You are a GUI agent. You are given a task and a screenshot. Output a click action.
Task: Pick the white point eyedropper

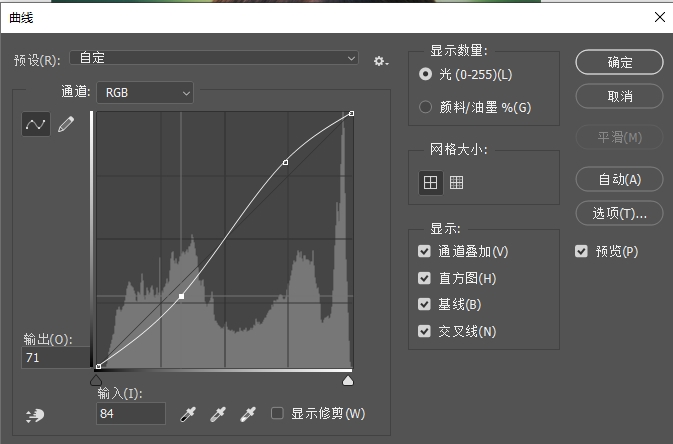(248, 414)
